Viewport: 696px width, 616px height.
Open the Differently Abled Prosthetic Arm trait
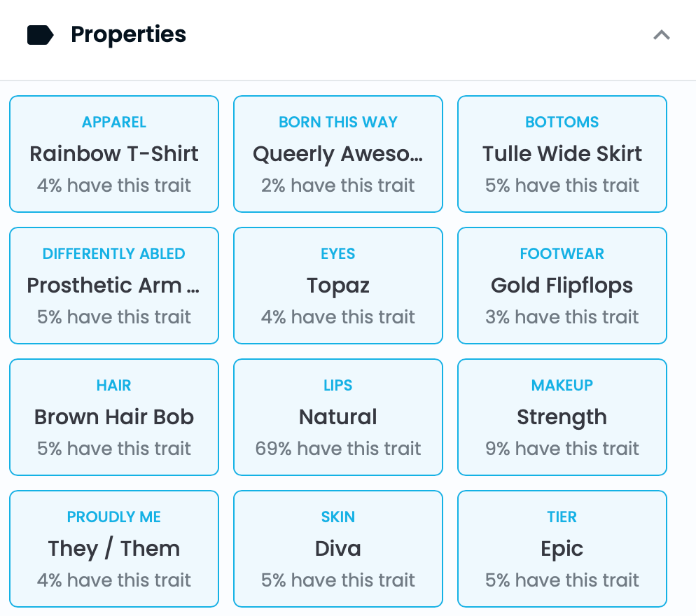pos(114,286)
